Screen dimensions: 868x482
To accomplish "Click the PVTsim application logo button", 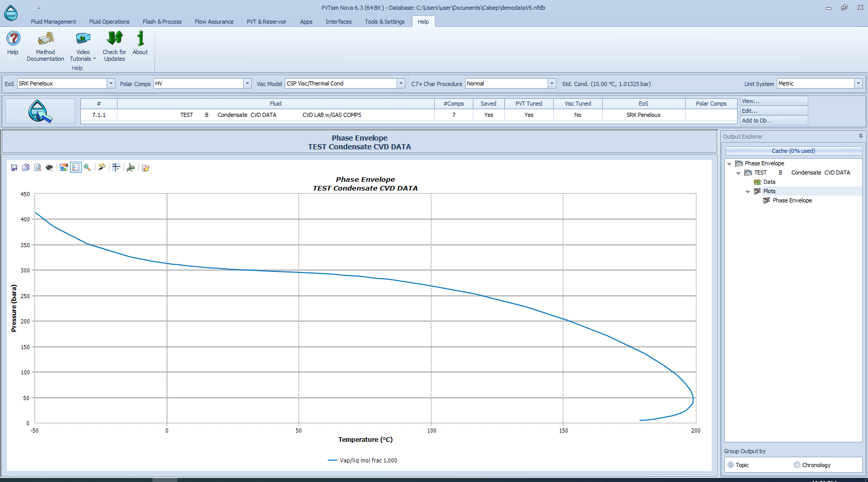I will 11,13.
